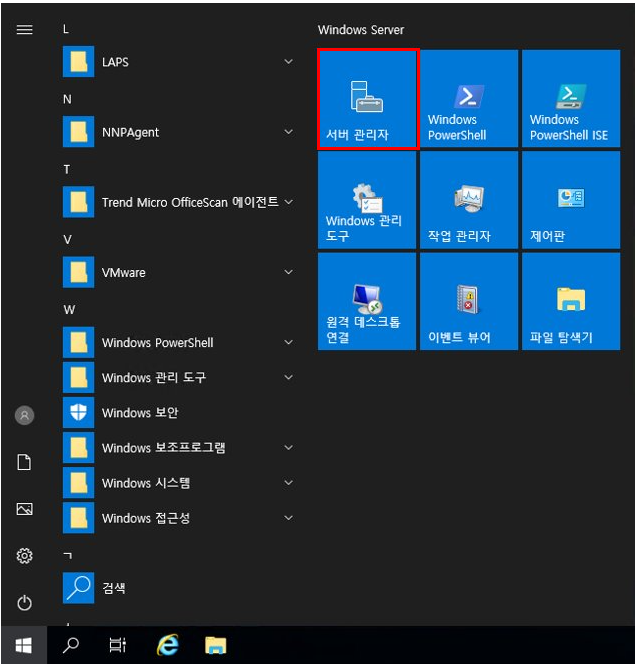638x667 pixels.
Task: Click the hamburger menu icon
Action: click(x=24, y=29)
